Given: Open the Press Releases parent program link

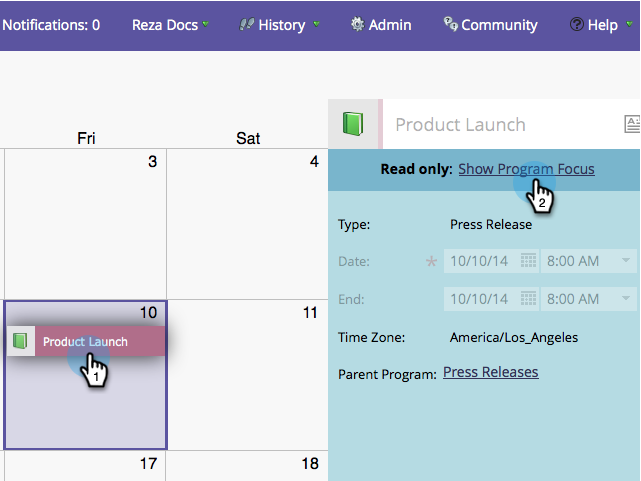Looking at the screenshot, I should 490,372.
